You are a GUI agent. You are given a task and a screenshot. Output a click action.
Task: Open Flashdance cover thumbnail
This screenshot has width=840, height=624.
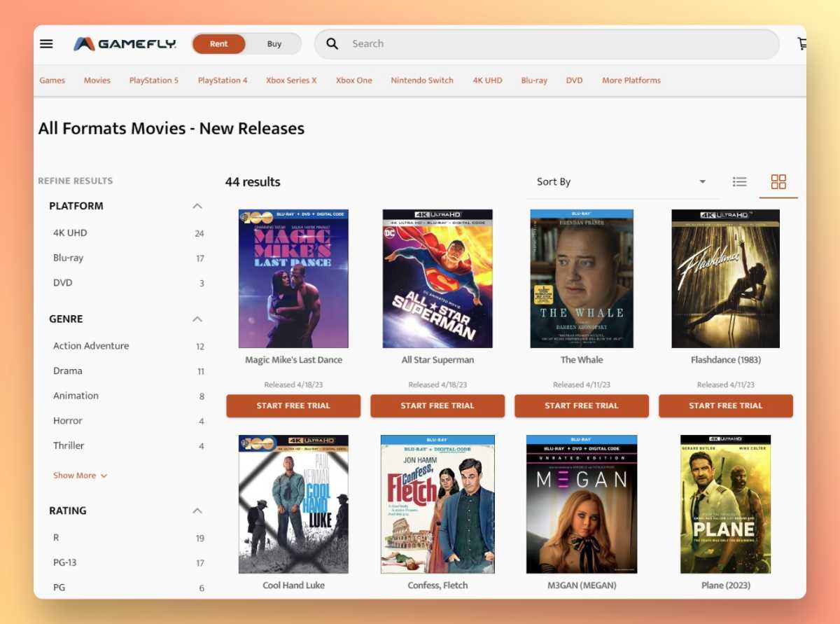pos(726,279)
